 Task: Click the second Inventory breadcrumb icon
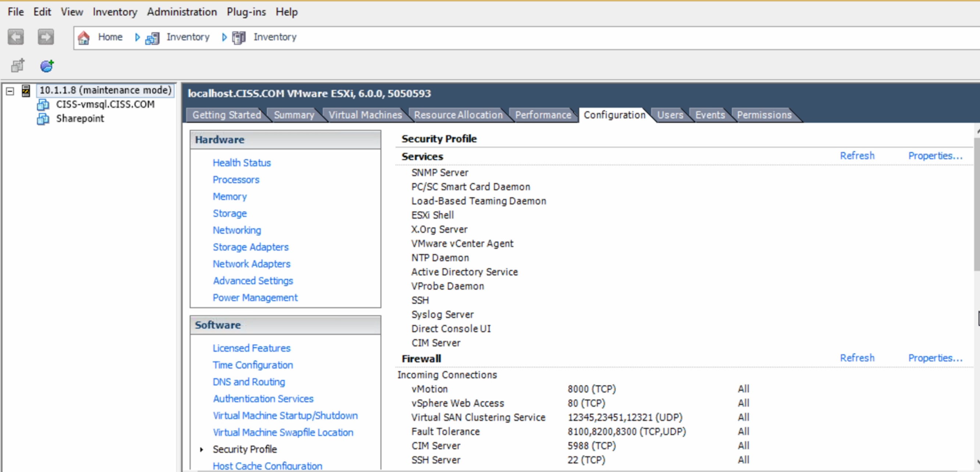[239, 37]
